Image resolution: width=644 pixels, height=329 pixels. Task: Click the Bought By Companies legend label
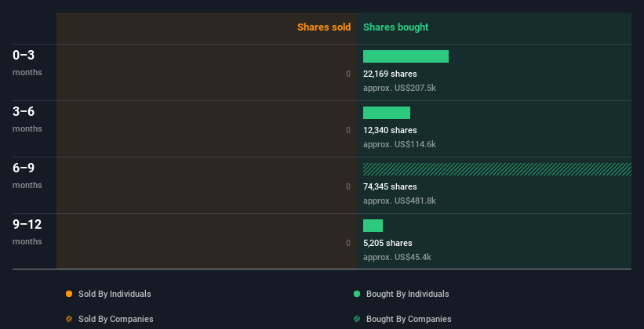click(409, 319)
